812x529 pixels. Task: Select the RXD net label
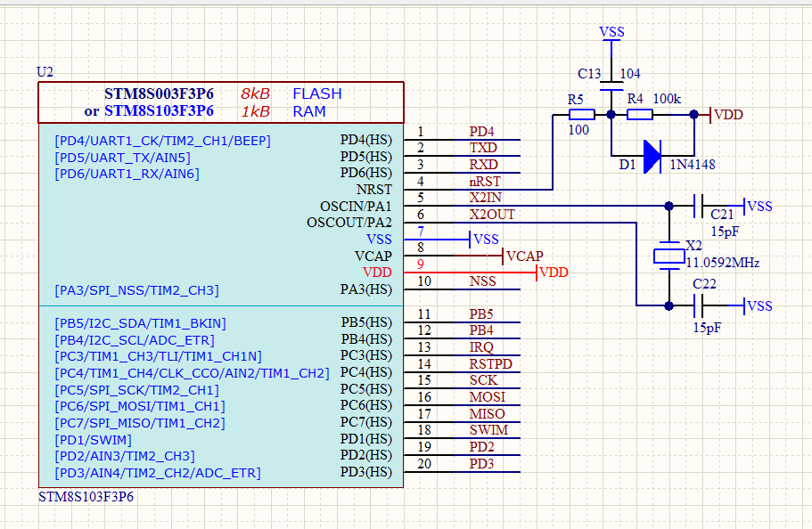(484, 165)
